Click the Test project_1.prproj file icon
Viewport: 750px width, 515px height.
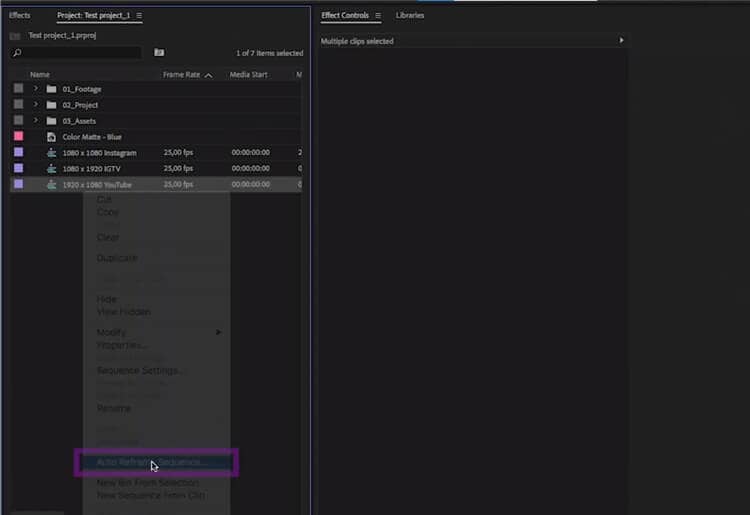point(15,36)
